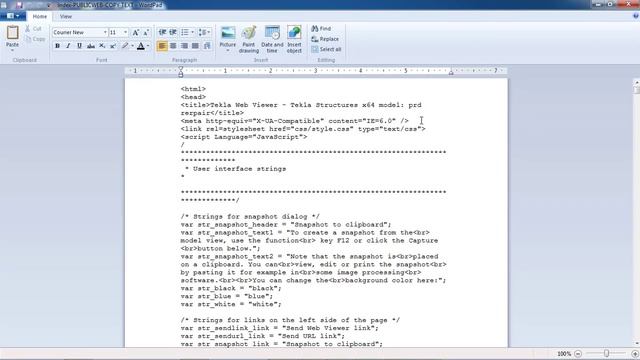Switch to the Home tab
The width and height of the screenshot is (640, 360).
click(x=40, y=17)
